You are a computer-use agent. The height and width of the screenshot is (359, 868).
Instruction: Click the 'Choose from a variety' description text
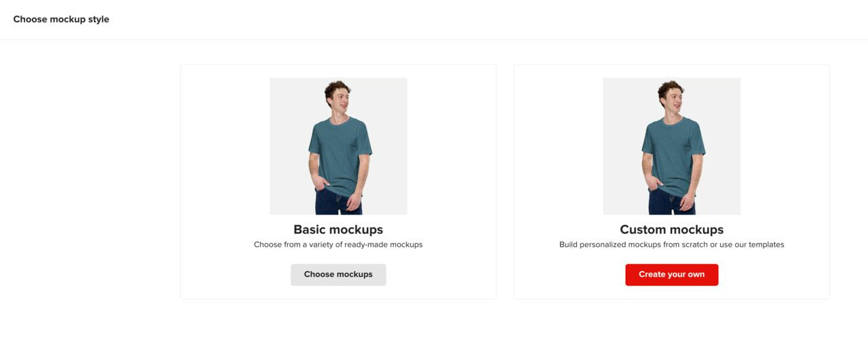click(x=338, y=245)
